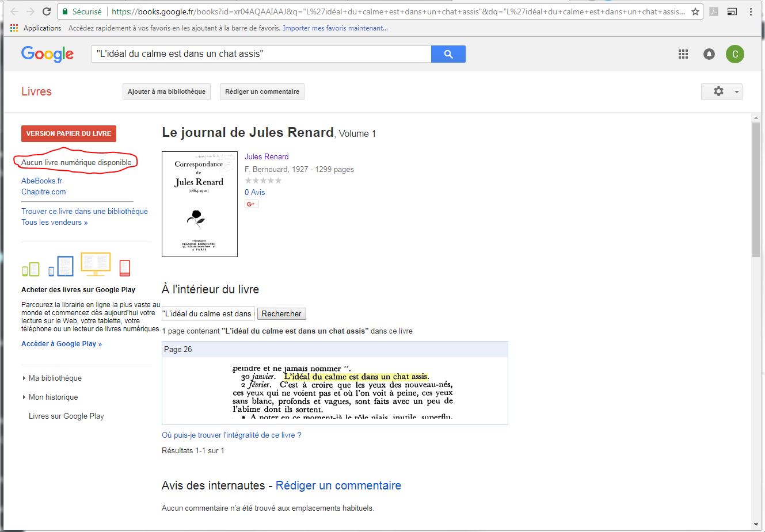Click the text 'Résultats 1-1 sur 1'
The image size is (765, 532).
[x=193, y=450]
